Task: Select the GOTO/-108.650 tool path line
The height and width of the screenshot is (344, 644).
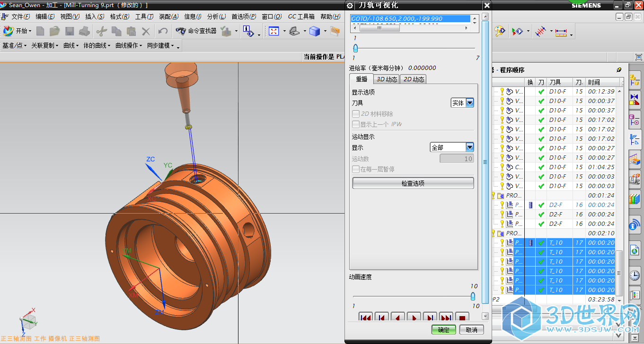Action: [x=410, y=19]
